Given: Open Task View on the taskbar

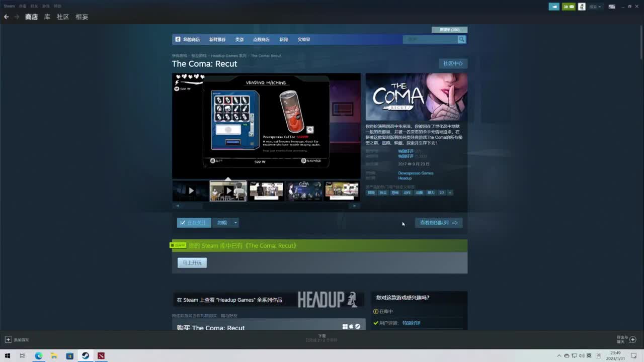Looking at the screenshot, I should pyautogui.click(x=23, y=356).
